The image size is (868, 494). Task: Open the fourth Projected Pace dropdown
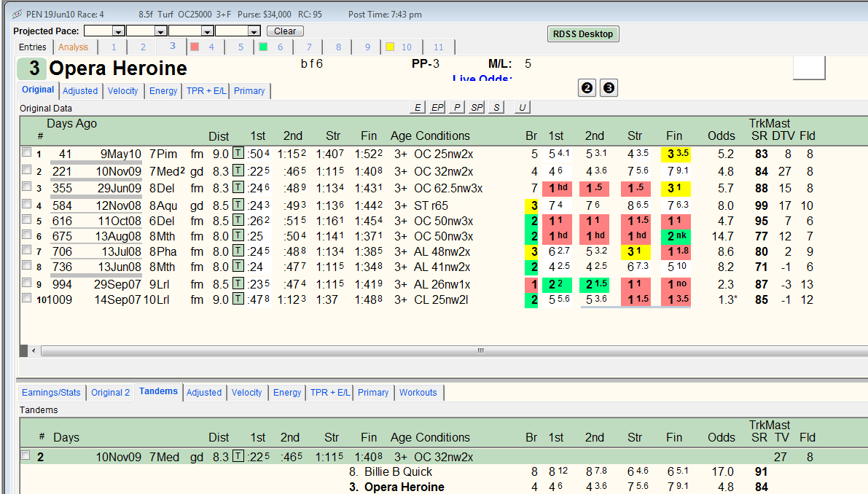tap(254, 31)
